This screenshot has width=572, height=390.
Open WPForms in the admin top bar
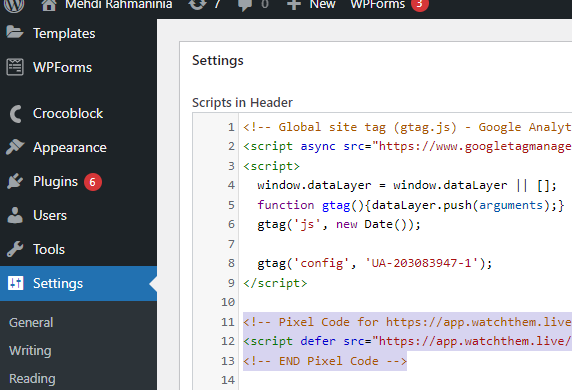click(x=378, y=5)
